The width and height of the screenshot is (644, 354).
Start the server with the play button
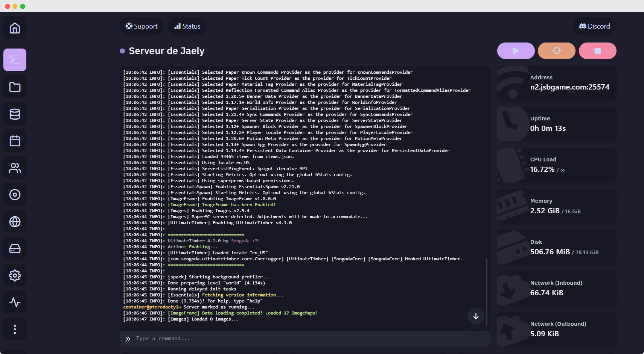(516, 51)
